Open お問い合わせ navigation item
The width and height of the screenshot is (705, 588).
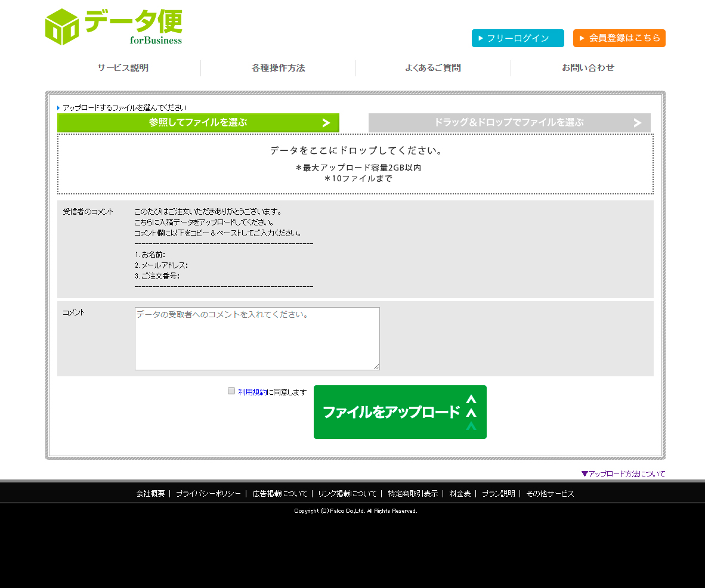[588, 68]
